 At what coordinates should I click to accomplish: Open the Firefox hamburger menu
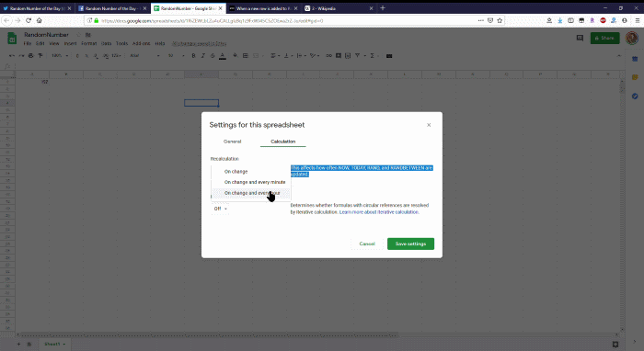pyautogui.click(x=638, y=20)
